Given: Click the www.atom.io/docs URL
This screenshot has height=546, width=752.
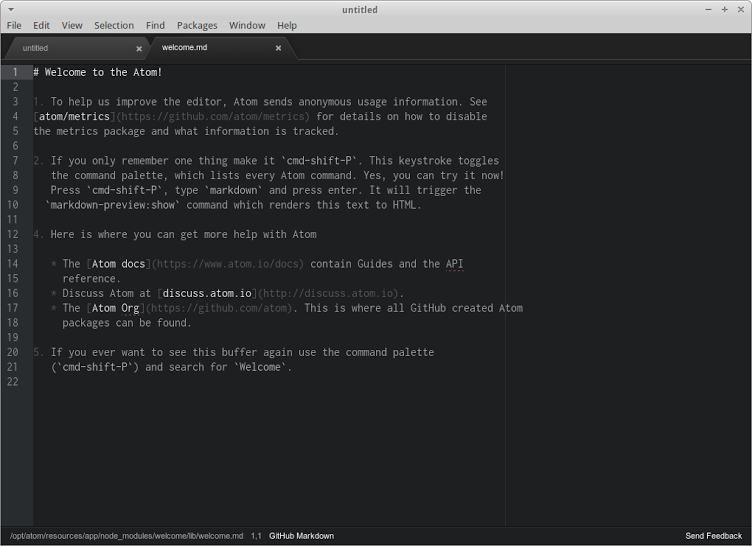Looking at the screenshot, I should [228, 264].
